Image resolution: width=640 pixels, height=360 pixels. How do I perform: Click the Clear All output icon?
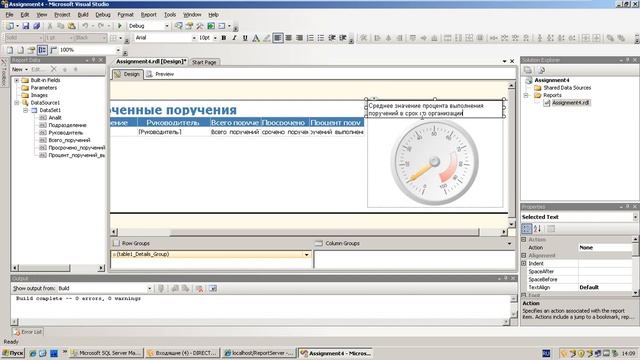click(x=199, y=289)
